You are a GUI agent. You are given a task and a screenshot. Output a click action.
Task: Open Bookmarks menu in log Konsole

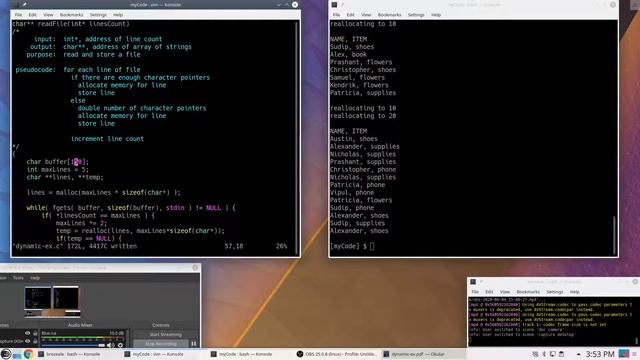point(528,292)
